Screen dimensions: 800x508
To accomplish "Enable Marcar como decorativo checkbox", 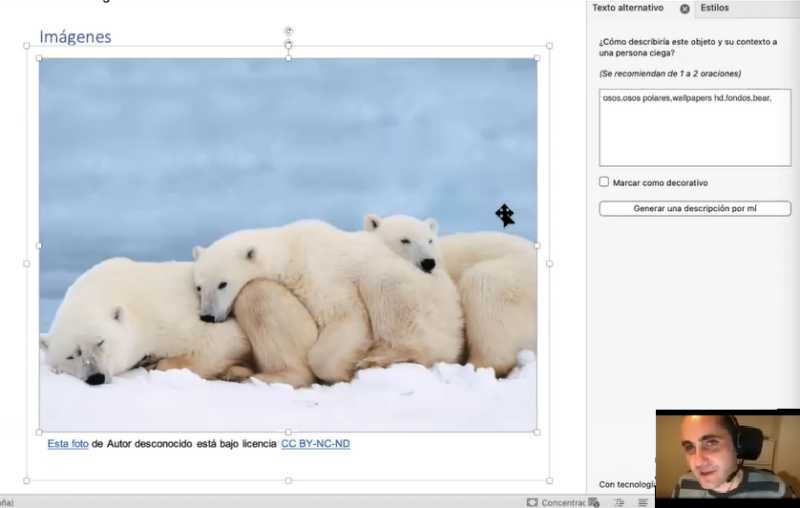I will click(604, 182).
